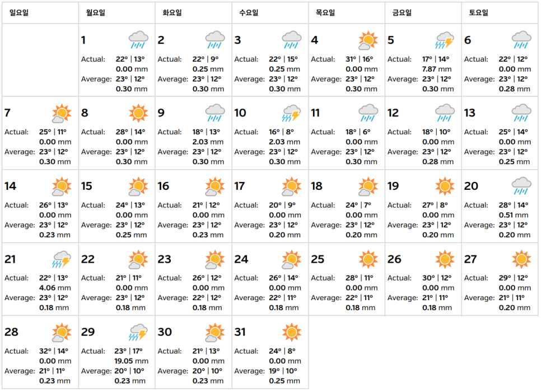Click the thunderstorm icon on day 10
Viewport: 541px width, 392px height.
pyautogui.click(x=292, y=113)
